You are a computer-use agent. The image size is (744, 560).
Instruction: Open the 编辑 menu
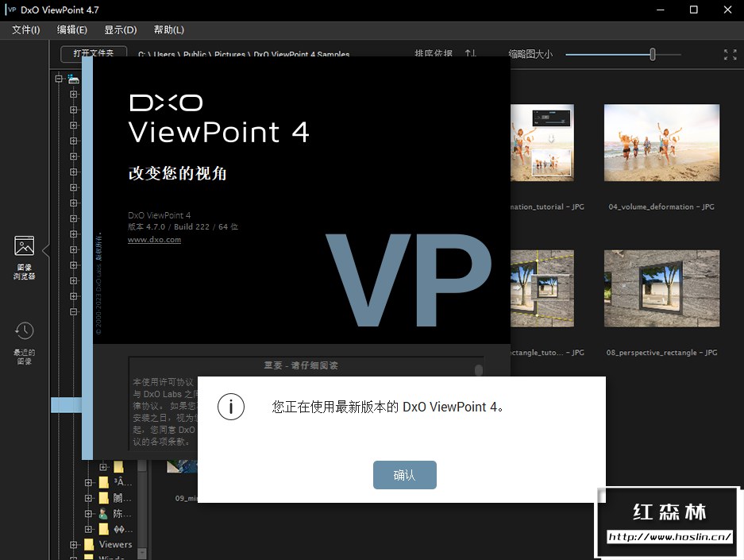[72, 30]
